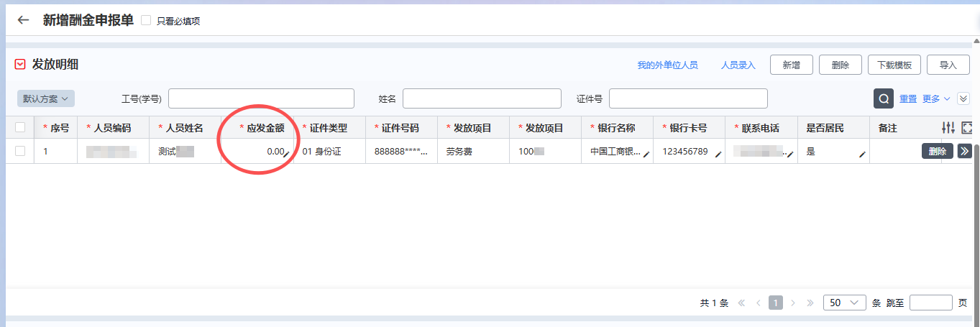Click the edit pencil in 银行卡号 cell

(x=718, y=154)
